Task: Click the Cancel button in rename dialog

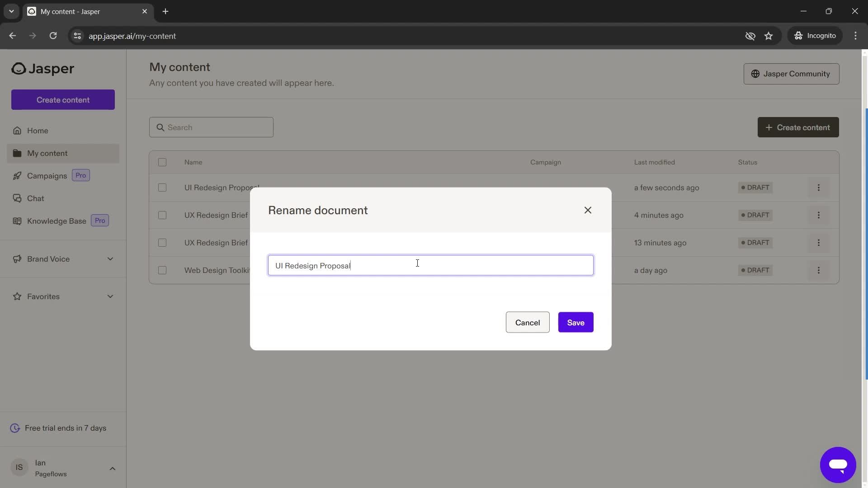Action: [x=527, y=322]
